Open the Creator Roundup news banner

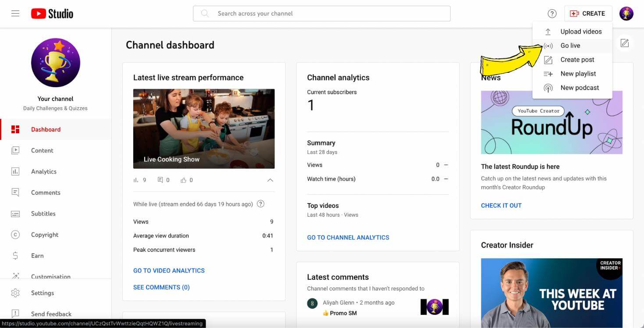tap(551, 122)
